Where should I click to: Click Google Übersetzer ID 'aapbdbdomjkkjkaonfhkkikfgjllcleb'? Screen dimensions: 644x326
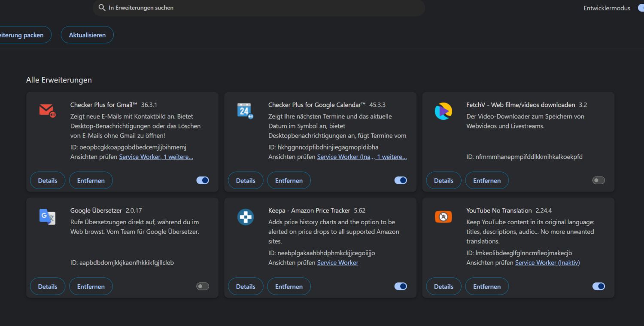pos(127,262)
